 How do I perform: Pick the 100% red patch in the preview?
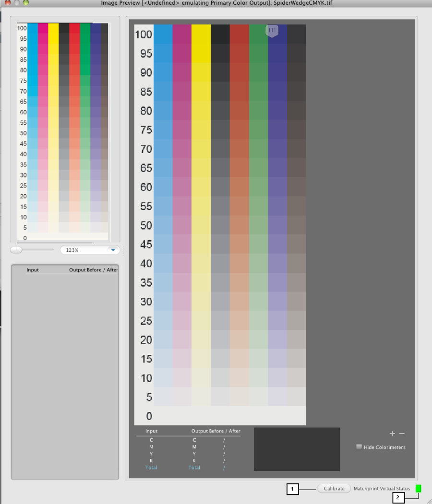tap(239, 34)
